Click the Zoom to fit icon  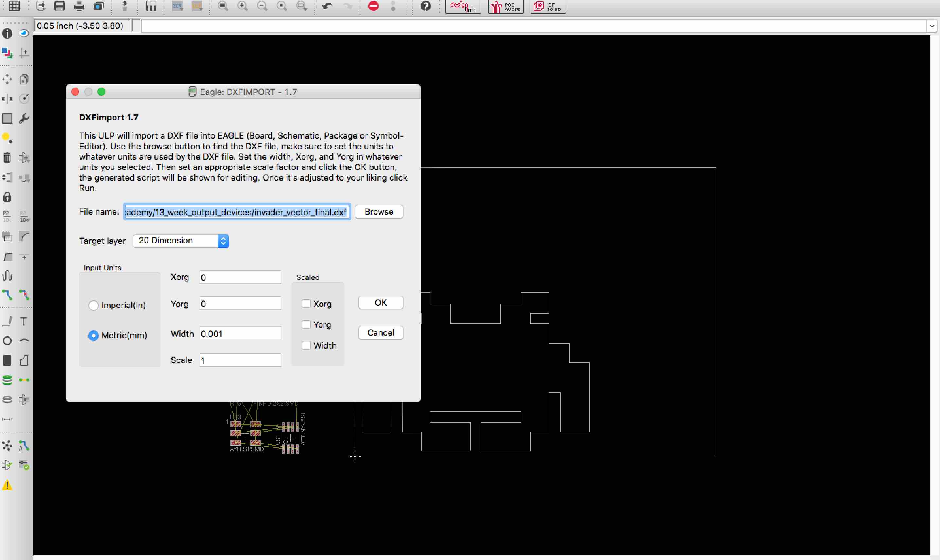point(223,6)
